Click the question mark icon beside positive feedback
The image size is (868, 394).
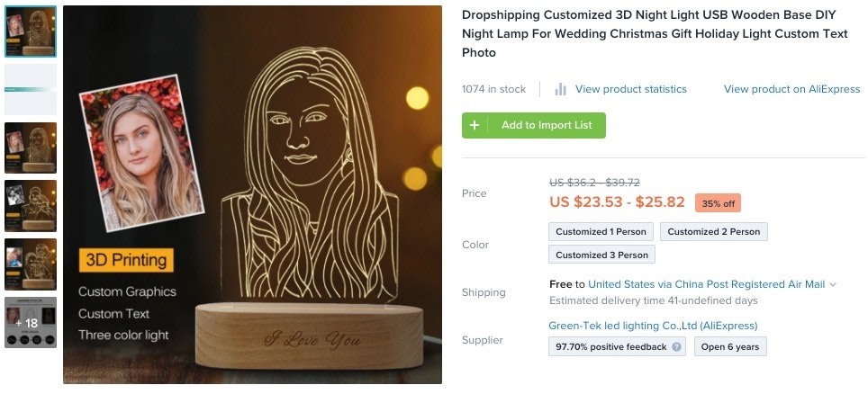[677, 346]
